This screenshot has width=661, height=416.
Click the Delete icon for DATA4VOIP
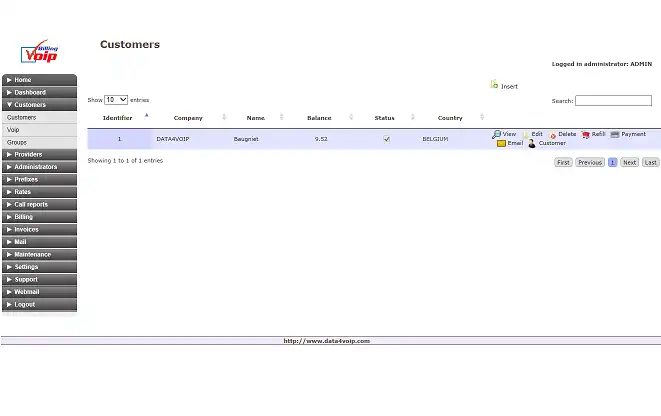click(x=552, y=135)
